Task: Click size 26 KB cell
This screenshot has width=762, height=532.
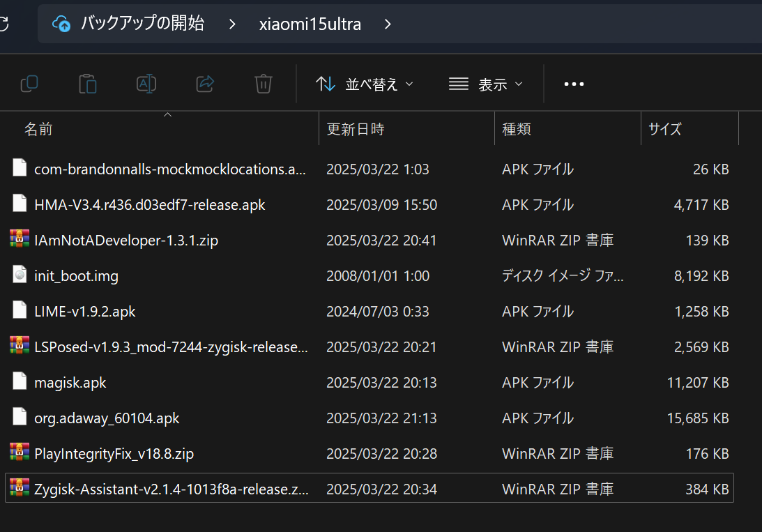Action: click(711, 169)
